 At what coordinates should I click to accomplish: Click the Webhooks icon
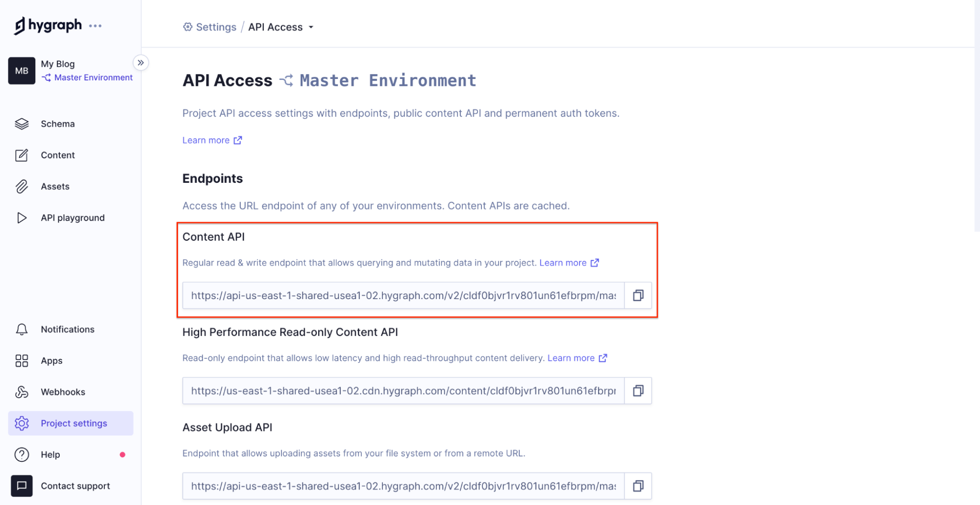(22, 392)
